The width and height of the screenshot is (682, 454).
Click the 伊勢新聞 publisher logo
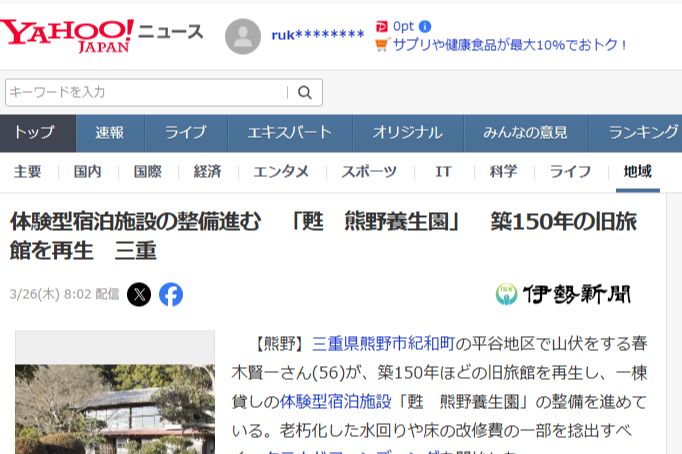[x=564, y=294]
